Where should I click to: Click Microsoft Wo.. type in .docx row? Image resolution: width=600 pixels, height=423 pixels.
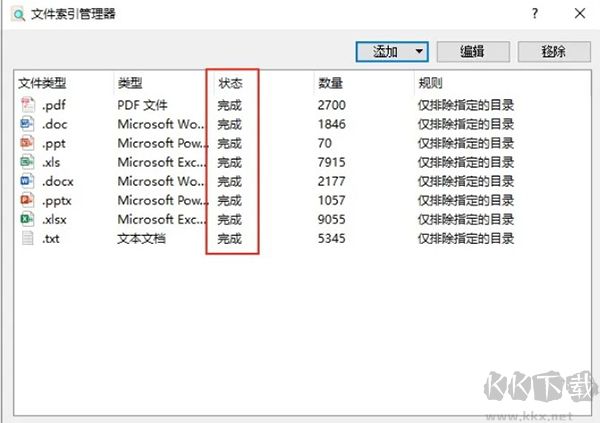161,181
